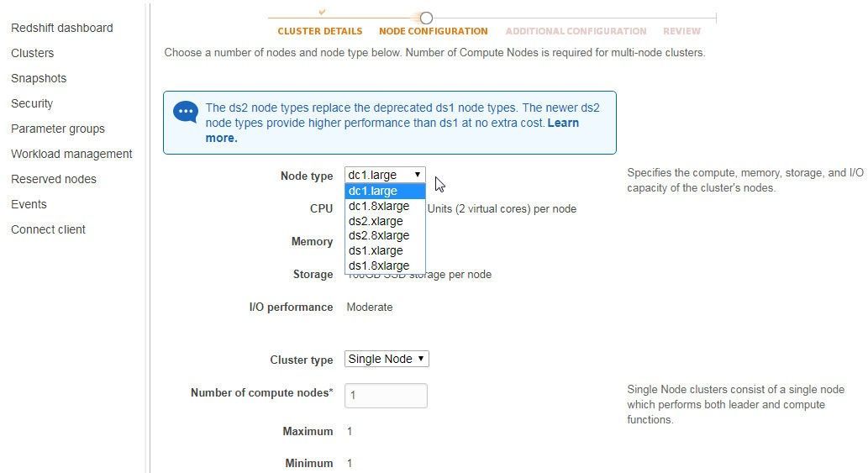
Task: Choose dc1.8xlarge from node type list
Action: 379,206
